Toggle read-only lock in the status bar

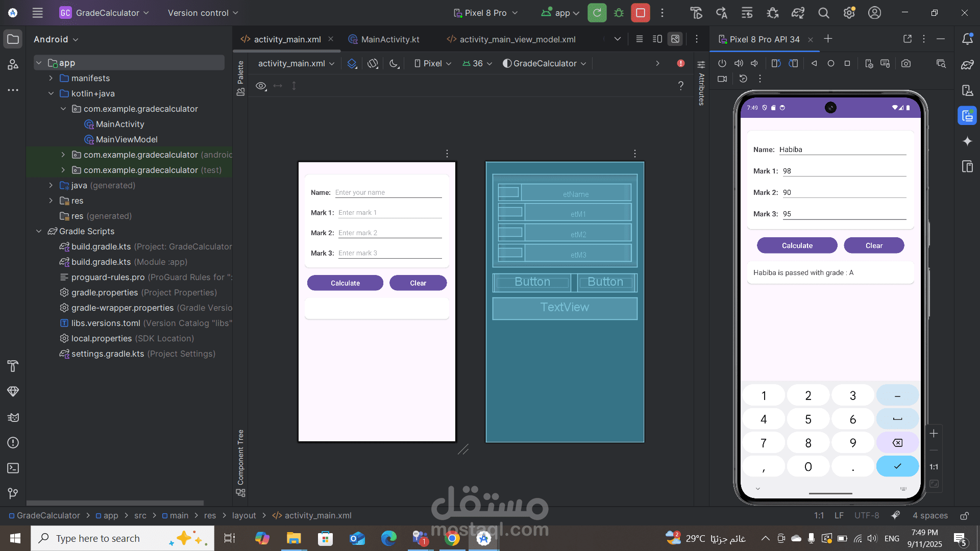coord(964,516)
